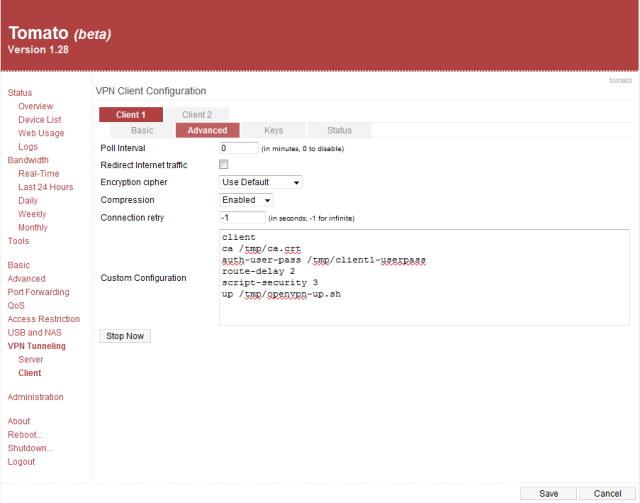View Real-Time bandwidth
Image resolution: width=640 pixels, height=503 pixels.
(39, 174)
